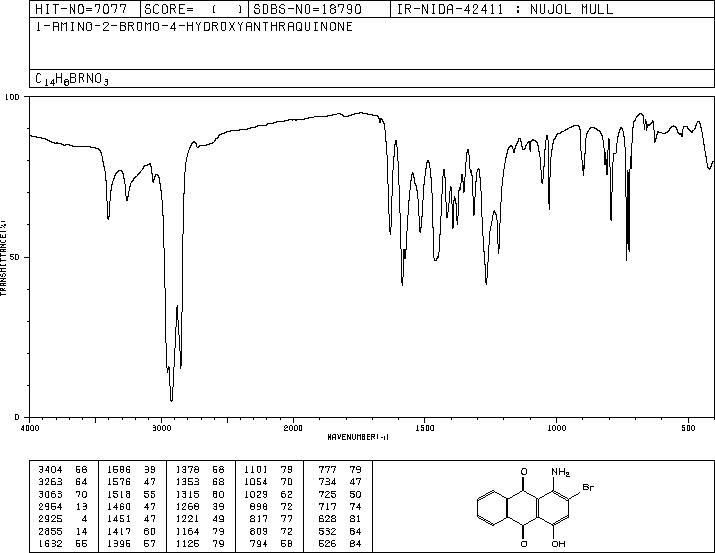Viewport: 715px width, 553px height.
Task: Select the compound name 1-AMINO-2-BROMO-4-HYDROXYANTHRAQUINONE
Action: 194,26
